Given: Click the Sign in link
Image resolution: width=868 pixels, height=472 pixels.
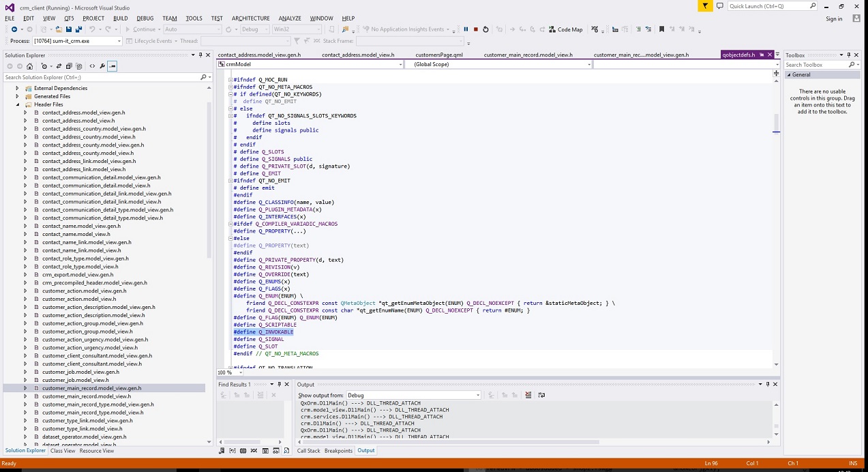Looking at the screenshot, I should point(833,18).
